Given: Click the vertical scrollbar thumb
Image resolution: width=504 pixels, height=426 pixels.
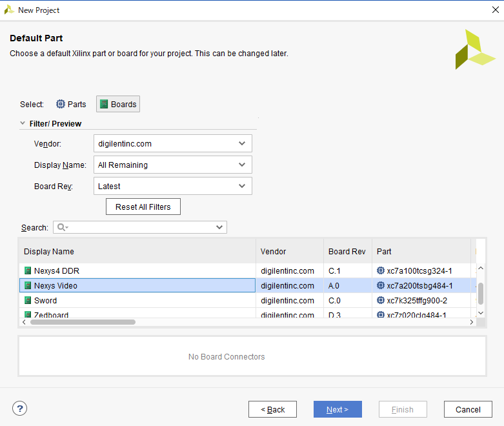Looking at the screenshot, I should click(481, 293).
